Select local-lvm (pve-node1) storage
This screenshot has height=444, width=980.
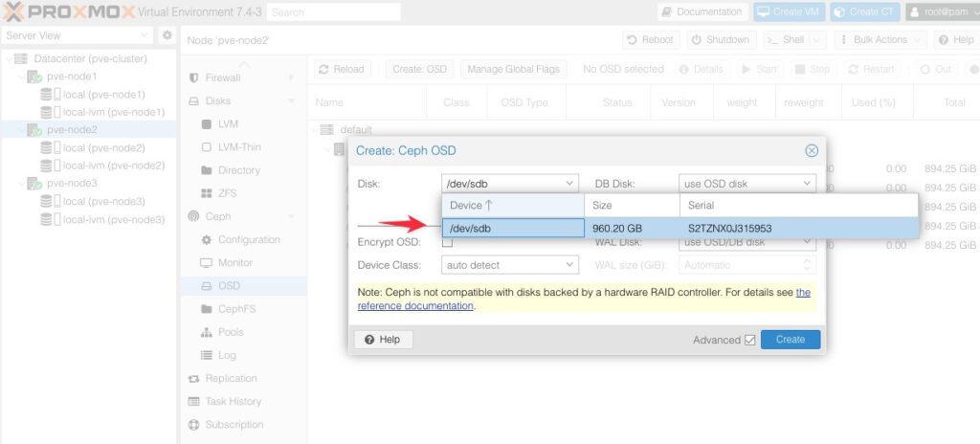coord(114,113)
